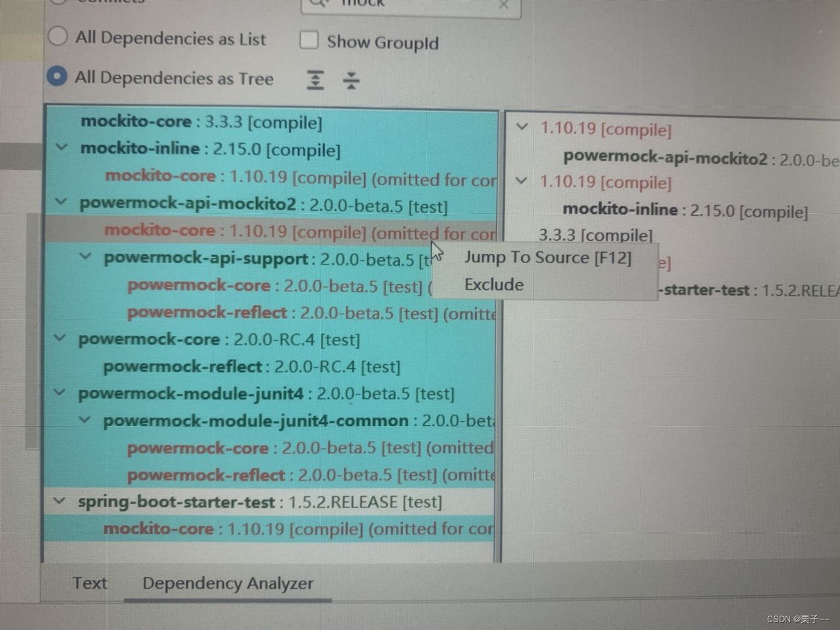Select powermock-core : 2.0.0-RC.4 [test] row
Image resolution: width=840 pixels, height=630 pixels.
pyautogui.click(x=270, y=339)
